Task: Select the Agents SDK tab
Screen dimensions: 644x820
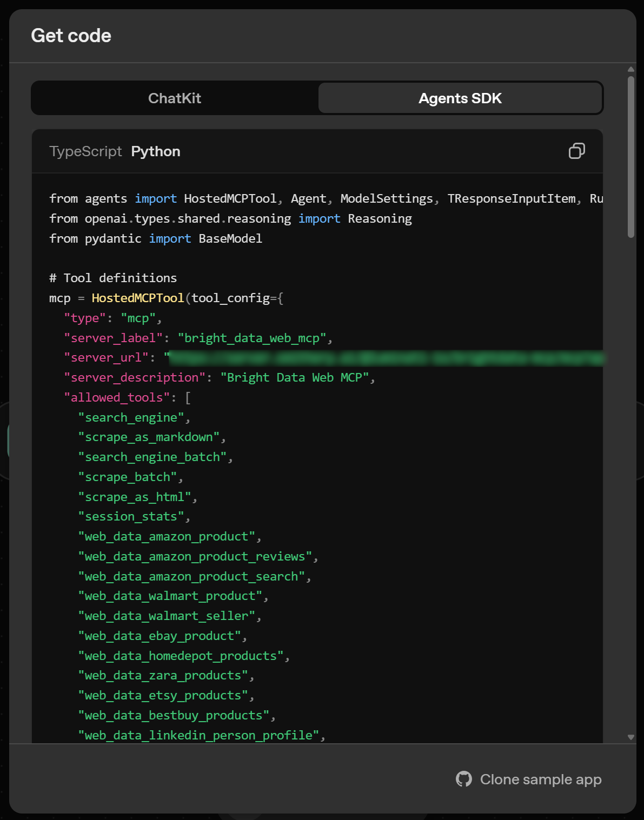Action: coord(460,98)
